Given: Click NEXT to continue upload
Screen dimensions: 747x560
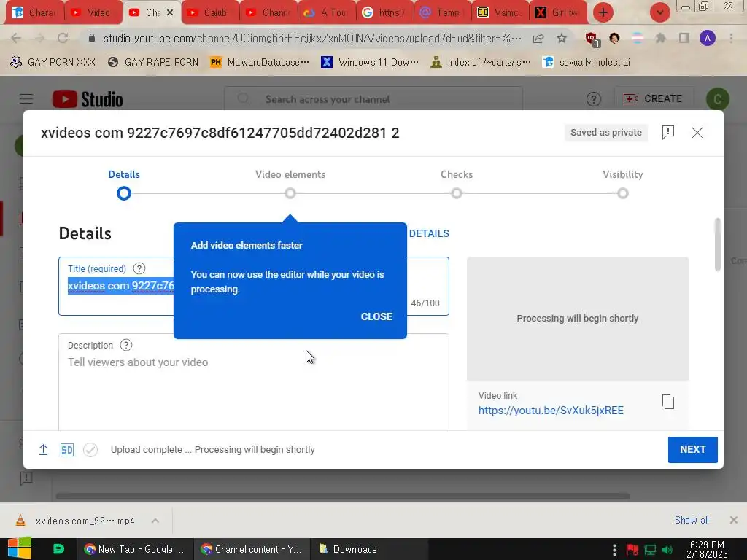Looking at the screenshot, I should (x=693, y=449).
